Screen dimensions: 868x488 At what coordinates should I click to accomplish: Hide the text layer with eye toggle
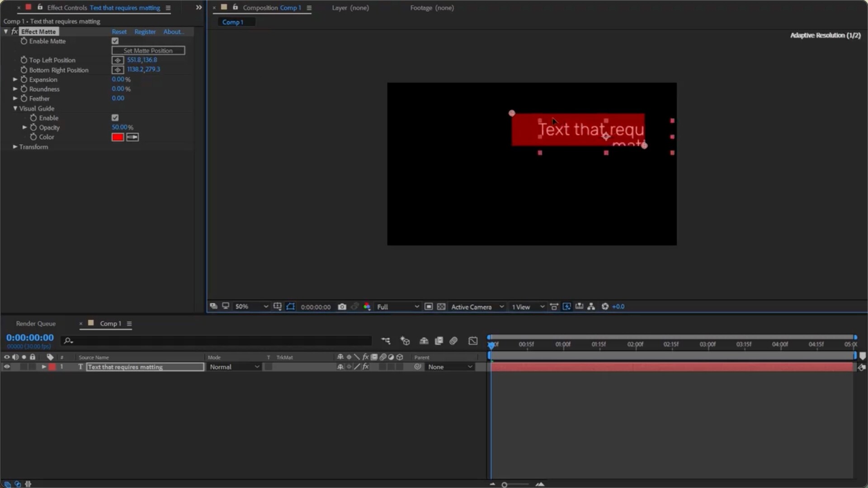[7, 367]
